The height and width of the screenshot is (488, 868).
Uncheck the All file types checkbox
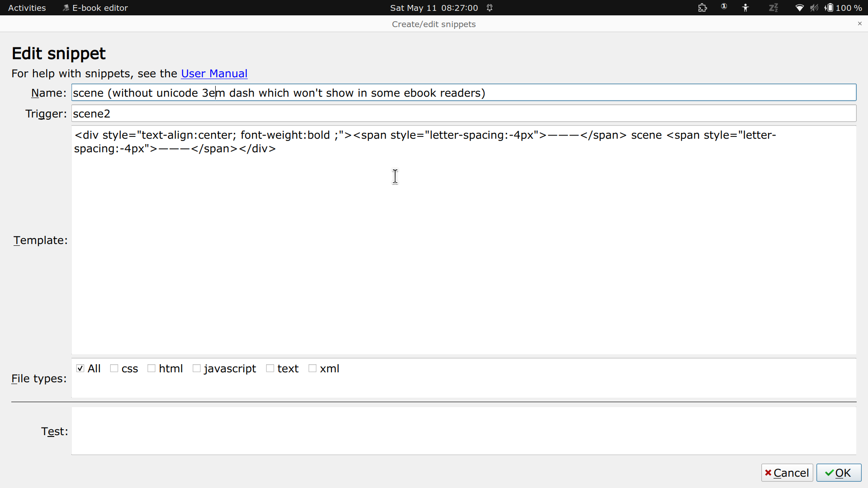80,369
